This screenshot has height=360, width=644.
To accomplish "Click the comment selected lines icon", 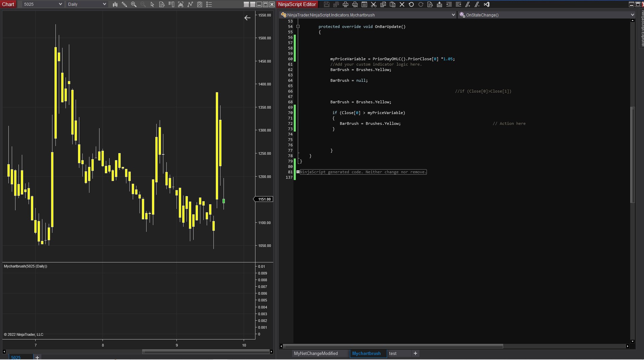I will (x=468, y=4).
